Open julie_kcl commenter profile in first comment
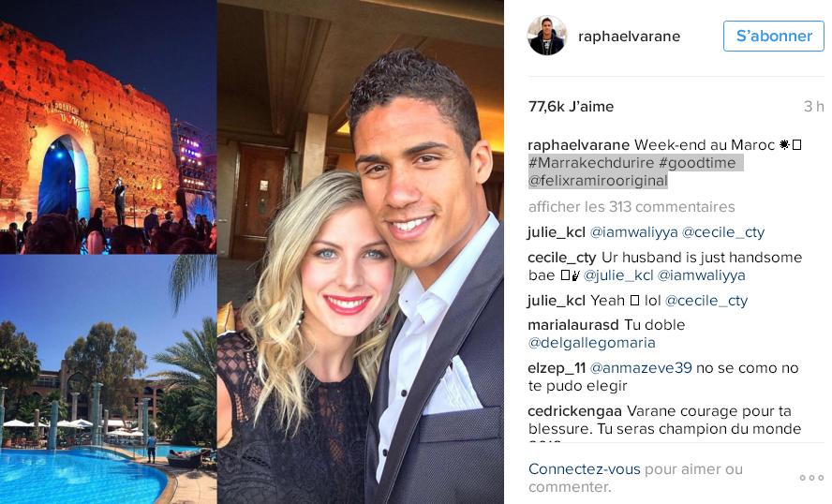This screenshot has height=504, width=832. tap(557, 232)
